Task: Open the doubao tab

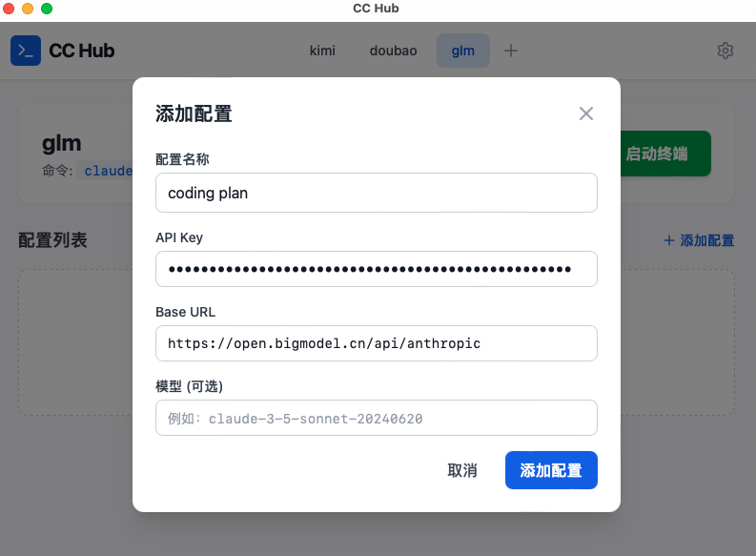Action: [x=393, y=51]
